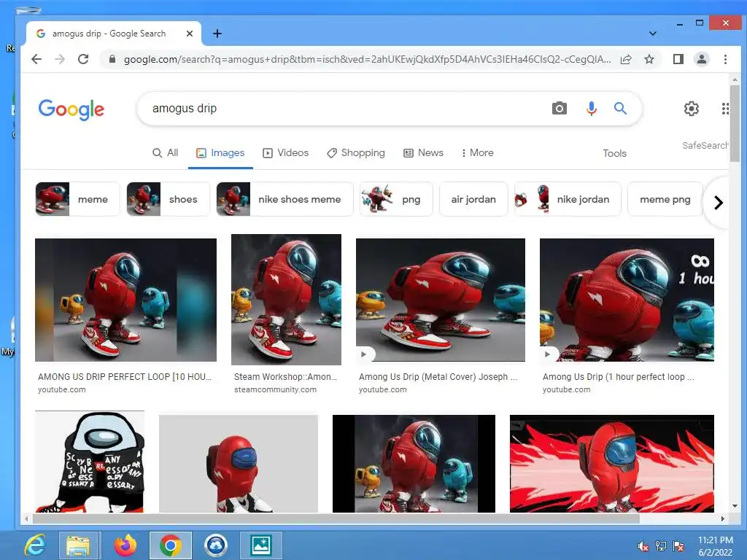Open the gray background crewmate image
The width and height of the screenshot is (747, 560).
pos(239,464)
